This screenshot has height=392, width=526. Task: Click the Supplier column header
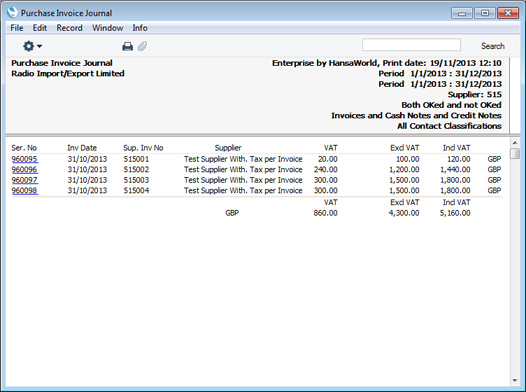pyautogui.click(x=228, y=148)
